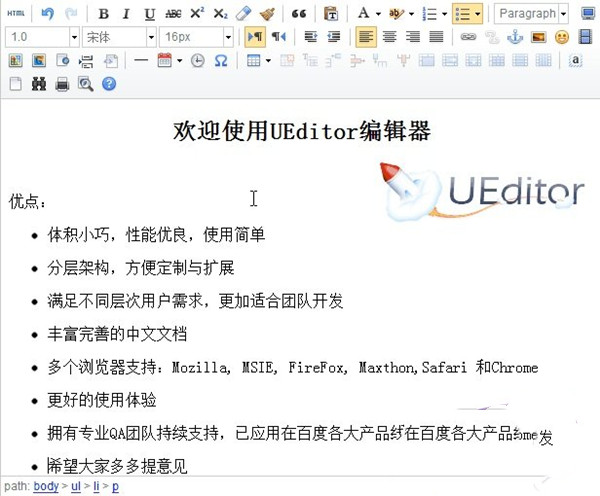Toggle bold formatting
Screen dimensions: 600x496
click(103, 14)
